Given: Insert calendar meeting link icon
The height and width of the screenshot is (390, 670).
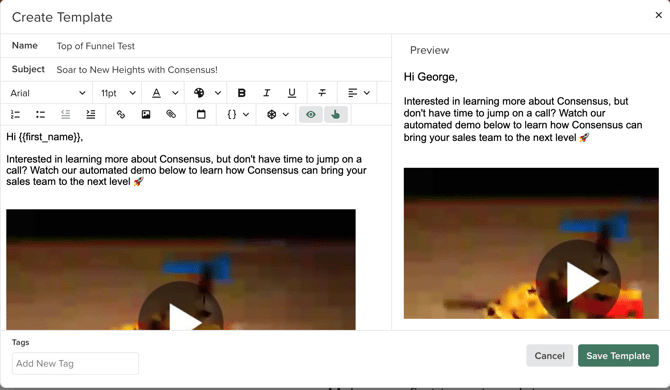Looking at the screenshot, I should click(201, 114).
